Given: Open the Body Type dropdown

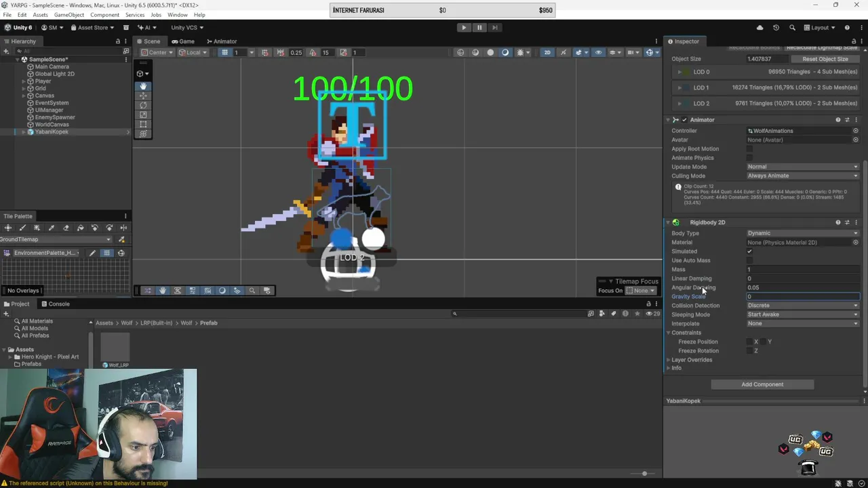Looking at the screenshot, I should [803, 233].
